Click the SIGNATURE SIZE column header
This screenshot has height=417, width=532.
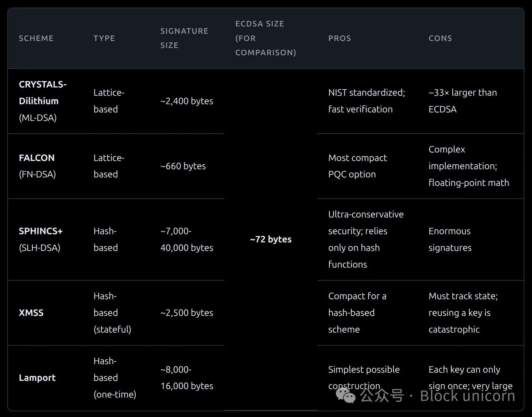184,38
